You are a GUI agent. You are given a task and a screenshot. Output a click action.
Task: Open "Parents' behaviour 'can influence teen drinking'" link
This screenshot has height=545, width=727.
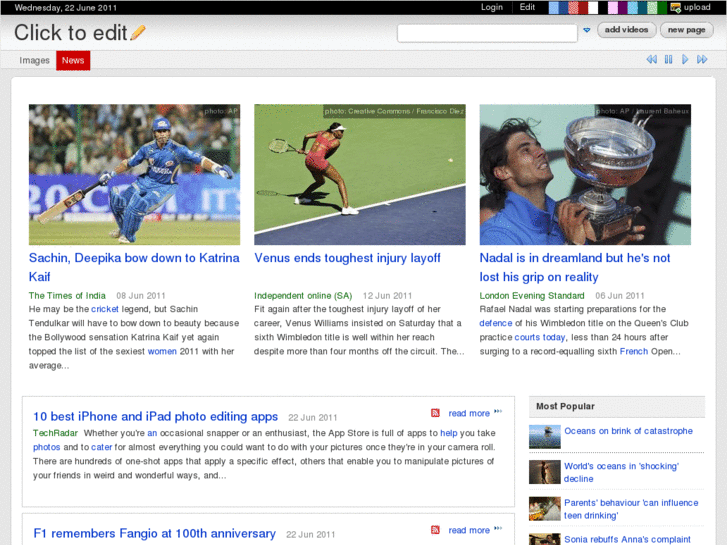pyautogui.click(x=631, y=509)
